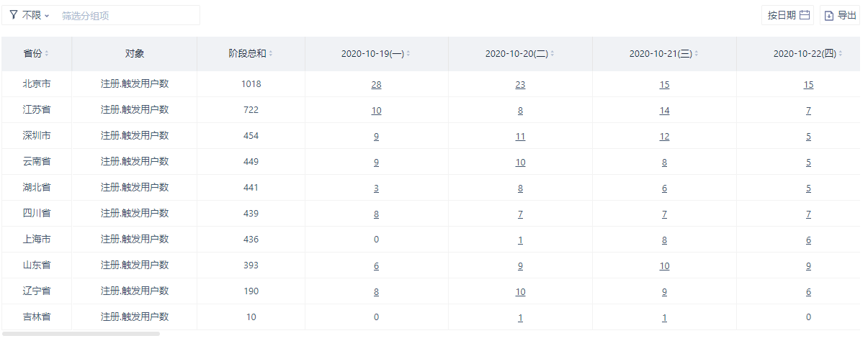Sort by the 2020-10-22(四) column arrows
Viewport: 868px width, 341px height.
841,54
